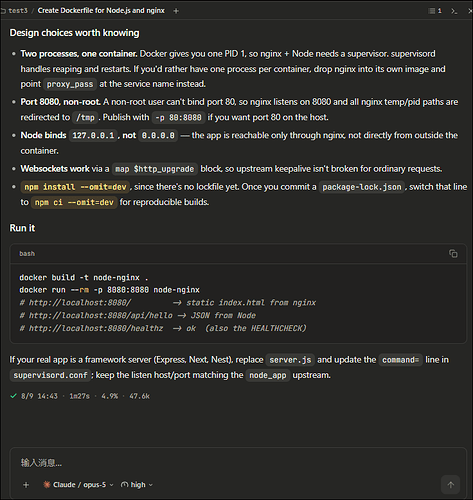Click the '4.9%' usage value
Viewport: 473px width, 500px height.
[110, 396]
